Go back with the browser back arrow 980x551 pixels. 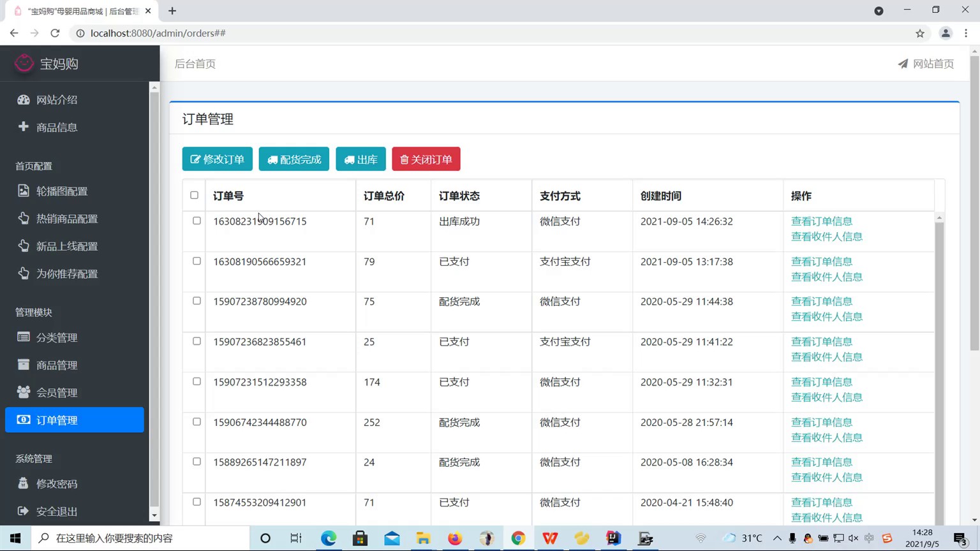[x=14, y=33]
